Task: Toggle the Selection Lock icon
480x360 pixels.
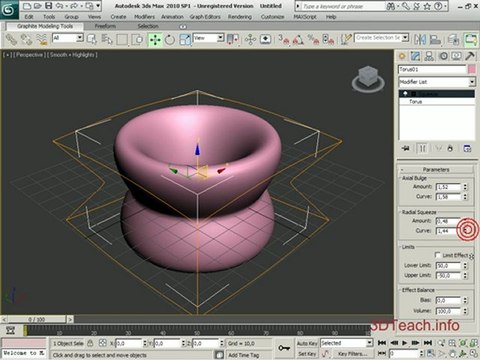Action: (x=90, y=343)
